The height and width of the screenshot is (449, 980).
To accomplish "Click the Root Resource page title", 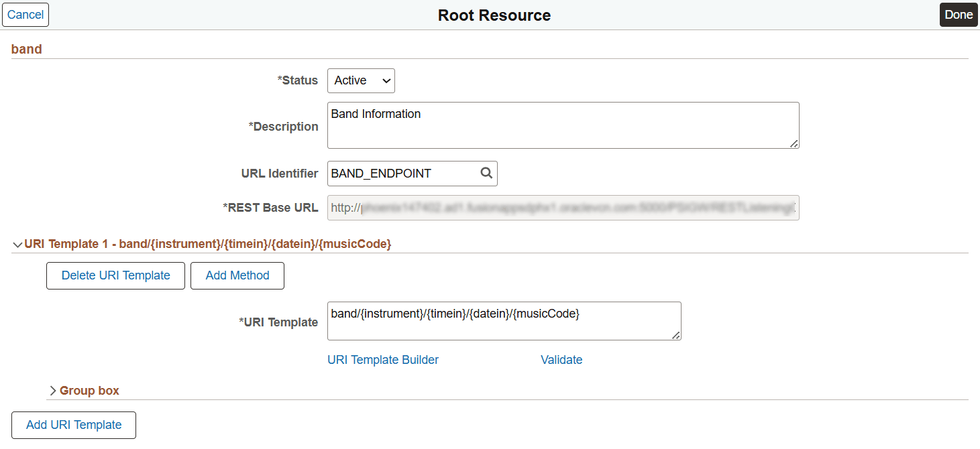I will [x=494, y=15].
